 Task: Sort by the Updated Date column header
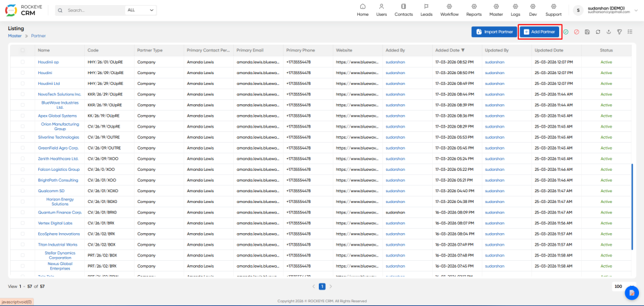[x=548, y=50]
